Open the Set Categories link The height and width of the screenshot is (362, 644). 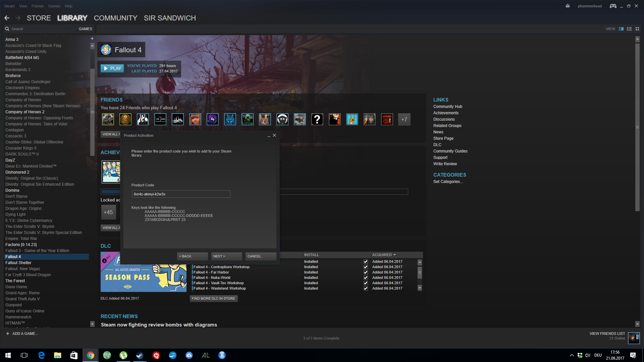448,182
